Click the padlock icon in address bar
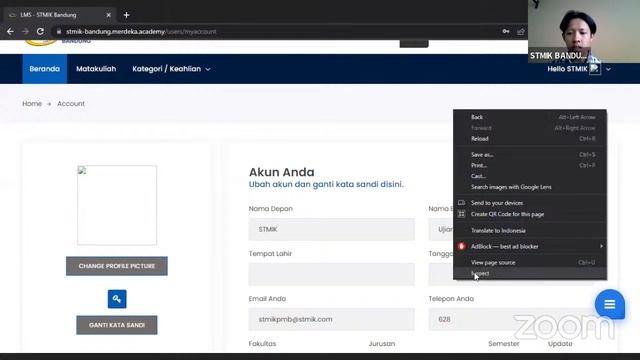 (59, 31)
